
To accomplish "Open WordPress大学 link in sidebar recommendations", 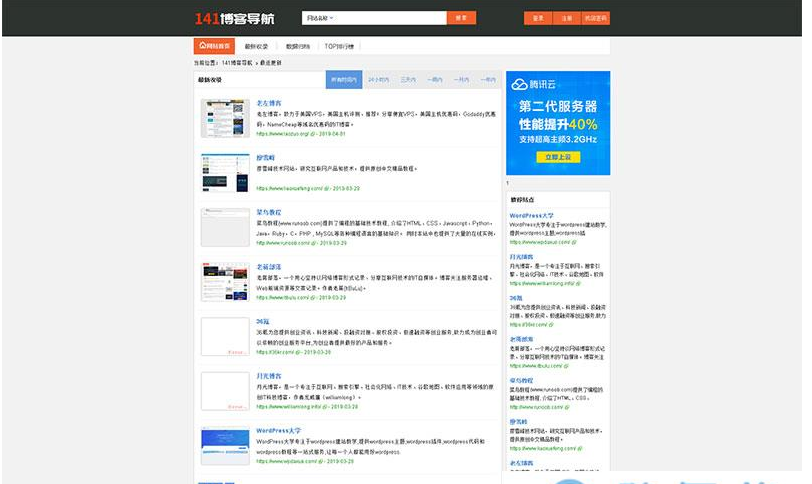I will coord(531,215).
